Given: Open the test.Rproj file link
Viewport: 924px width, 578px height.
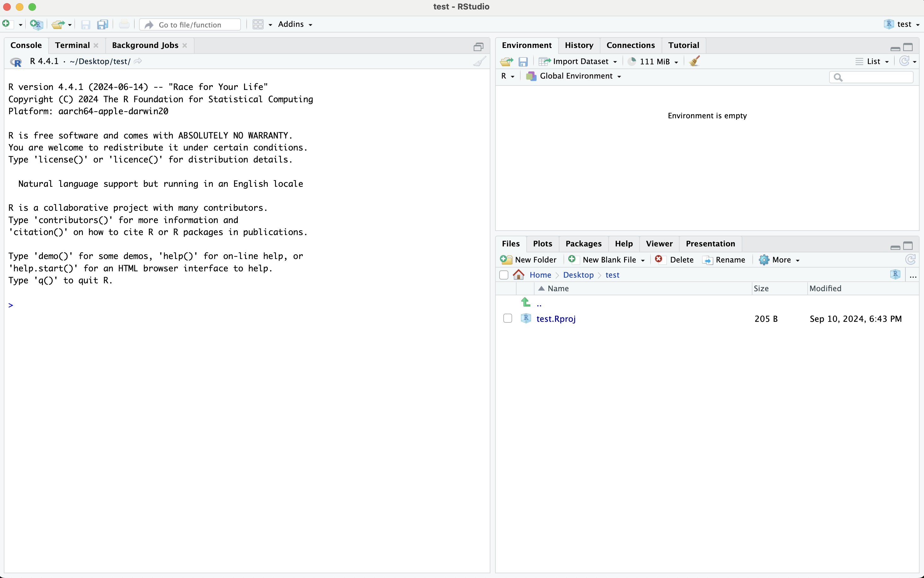Looking at the screenshot, I should tap(555, 319).
